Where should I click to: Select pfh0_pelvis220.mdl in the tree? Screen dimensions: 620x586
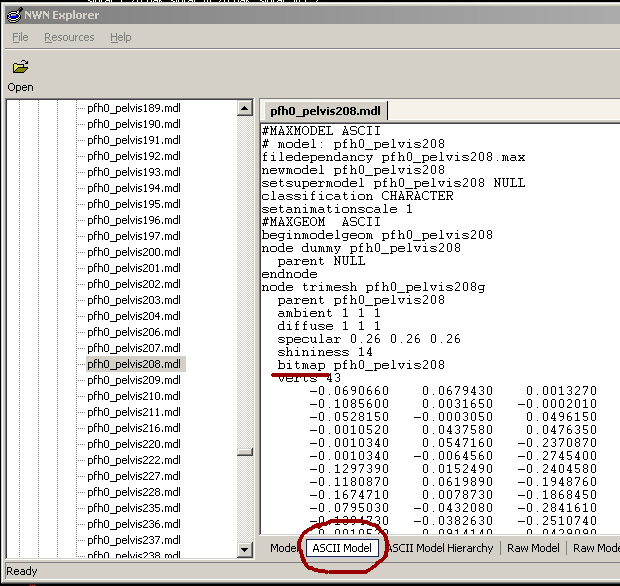coord(134,444)
